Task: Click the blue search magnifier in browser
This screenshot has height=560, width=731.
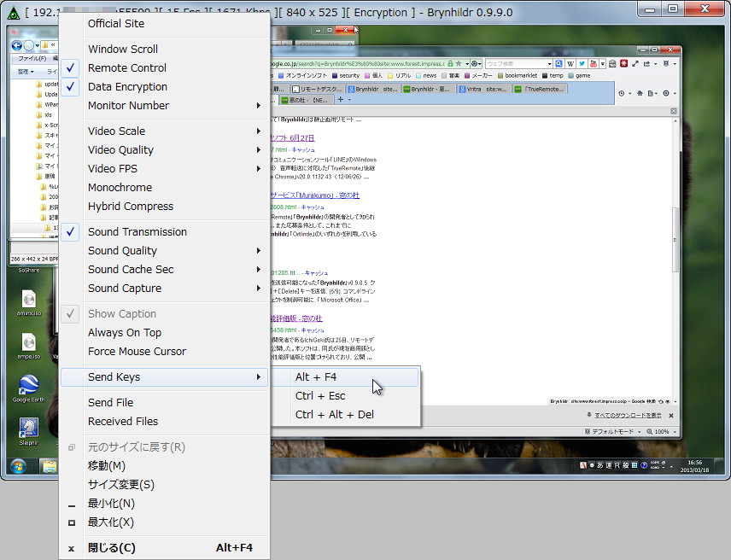Action: click(558, 63)
